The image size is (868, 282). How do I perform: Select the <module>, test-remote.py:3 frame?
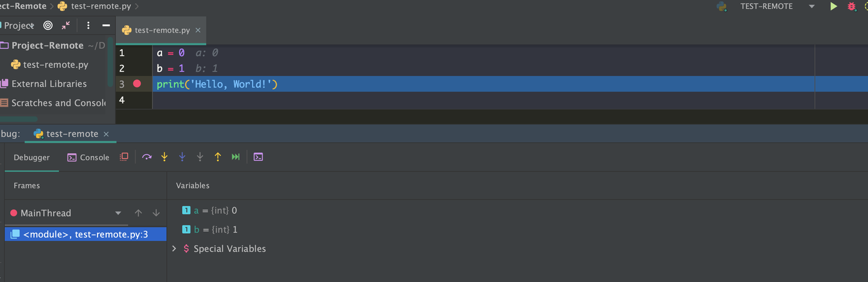[85, 234]
